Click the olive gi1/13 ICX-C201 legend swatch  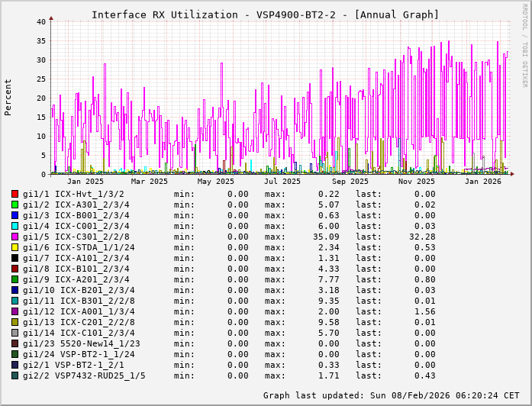(15, 322)
